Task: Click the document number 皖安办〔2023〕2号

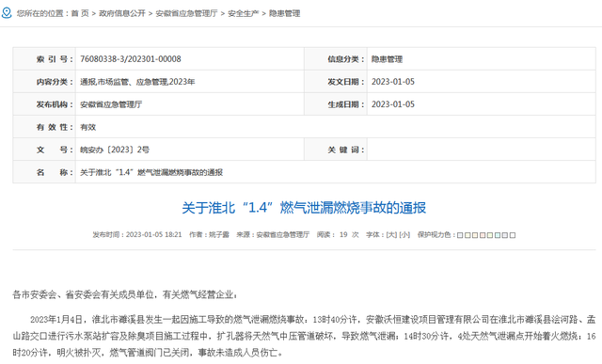Action: coord(115,150)
